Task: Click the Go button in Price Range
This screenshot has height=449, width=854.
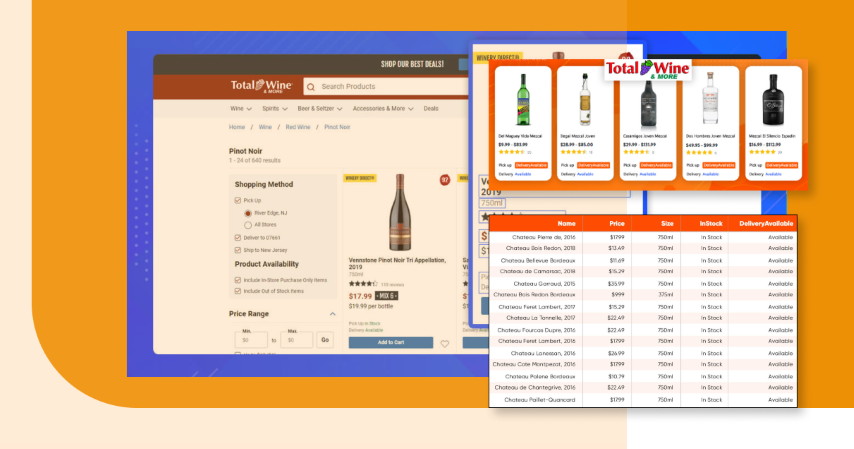Action: point(325,340)
